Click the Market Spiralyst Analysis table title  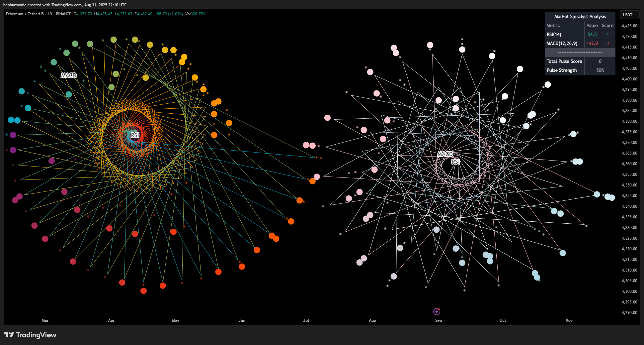[x=580, y=16]
